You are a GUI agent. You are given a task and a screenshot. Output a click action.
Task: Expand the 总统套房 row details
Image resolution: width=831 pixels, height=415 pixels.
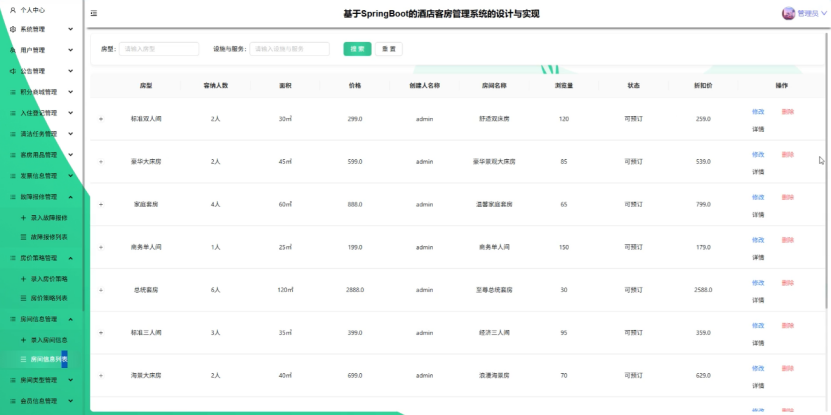[x=101, y=290]
